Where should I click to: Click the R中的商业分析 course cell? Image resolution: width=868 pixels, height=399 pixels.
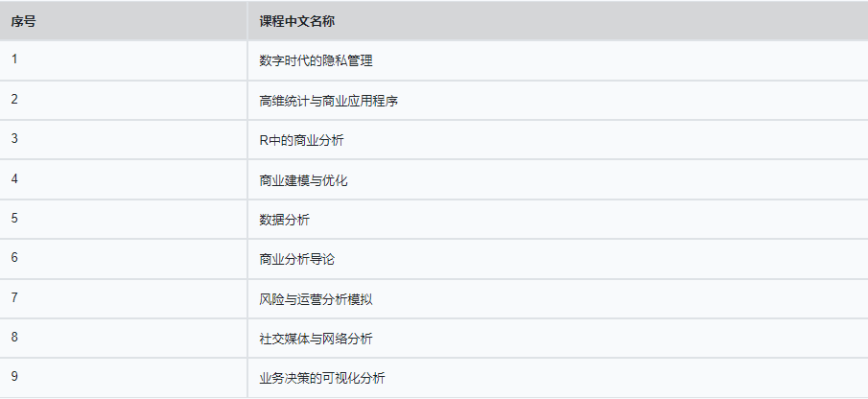[301, 140]
